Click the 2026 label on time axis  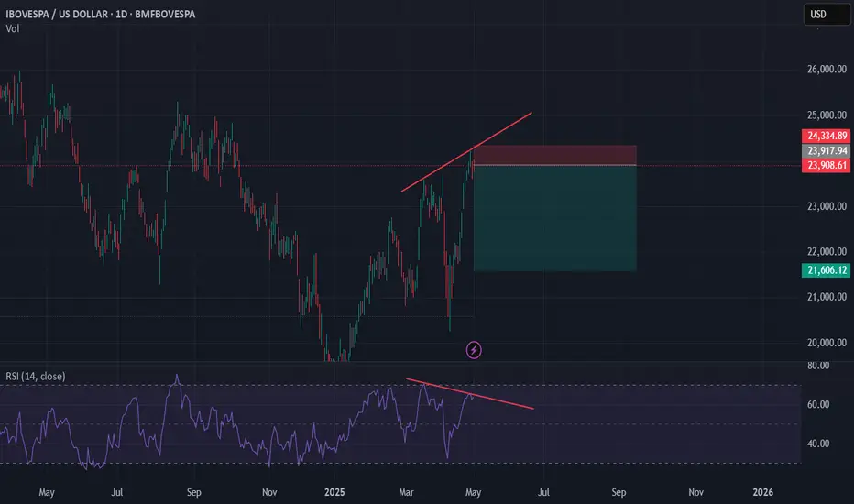[x=762, y=492]
